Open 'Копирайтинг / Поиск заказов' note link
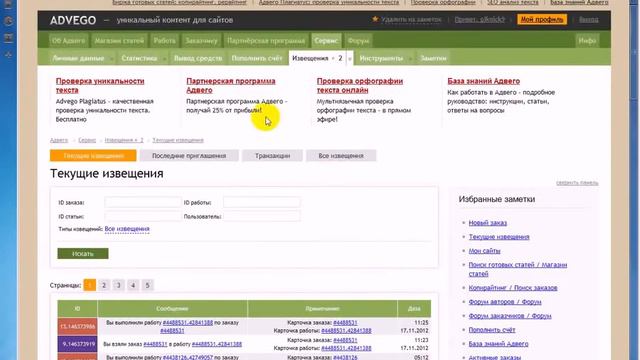 pyautogui.click(x=513, y=288)
